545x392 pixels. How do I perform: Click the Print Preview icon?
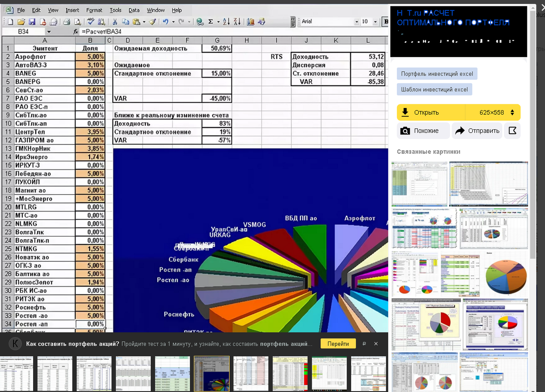pyautogui.click(x=78, y=22)
